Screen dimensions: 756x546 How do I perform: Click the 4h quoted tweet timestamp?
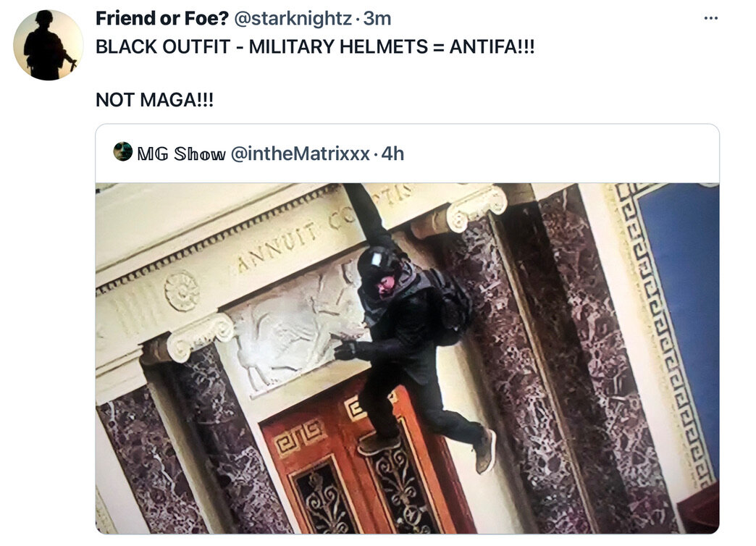[392, 154]
